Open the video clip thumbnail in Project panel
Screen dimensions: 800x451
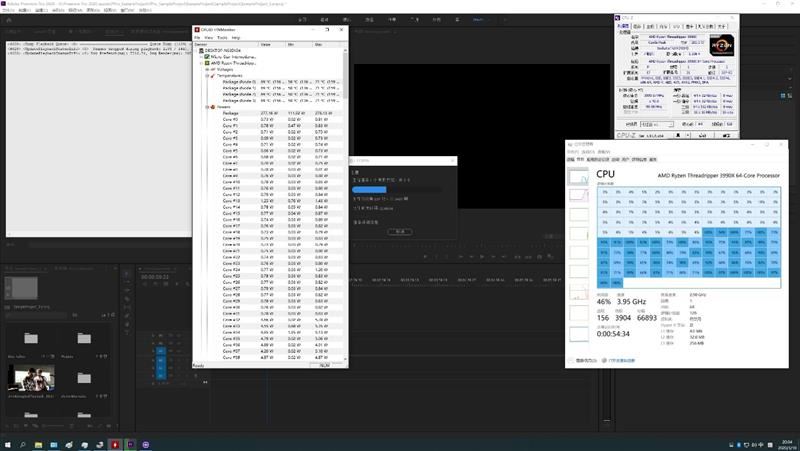(x=31, y=378)
